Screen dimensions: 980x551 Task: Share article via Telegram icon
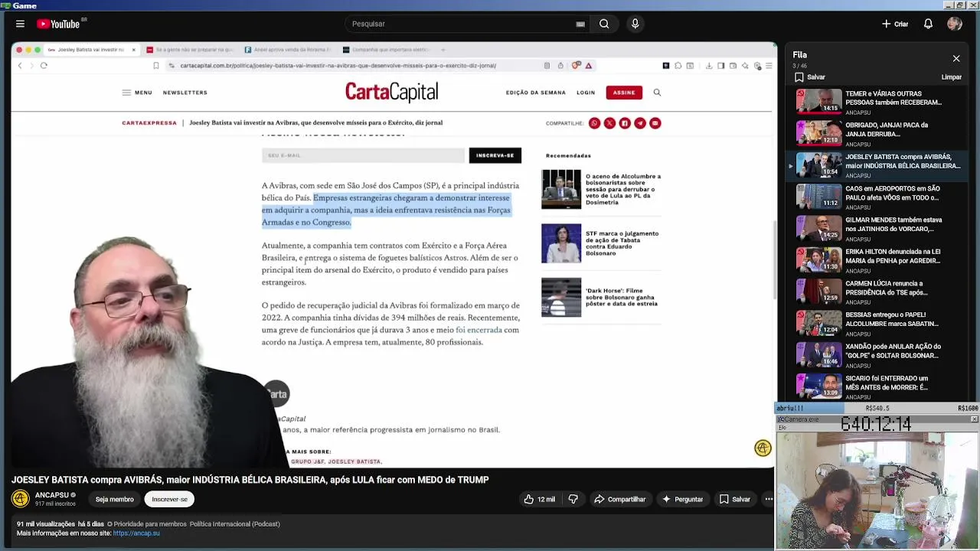640,123
